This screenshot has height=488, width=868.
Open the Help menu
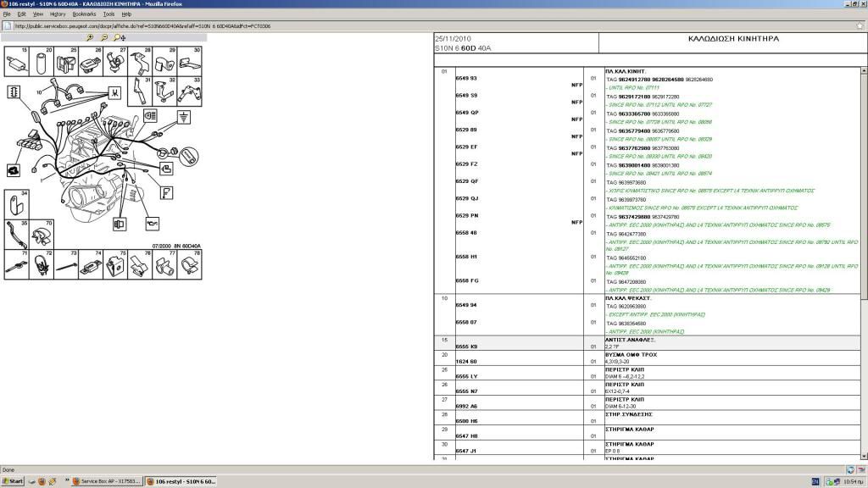tap(127, 14)
